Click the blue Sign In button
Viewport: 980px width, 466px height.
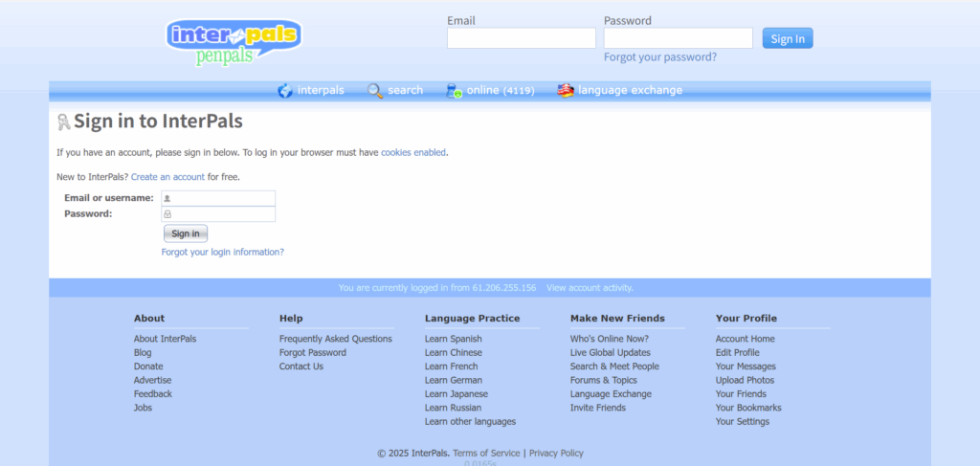pyautogui.click(x=788, y=38)
